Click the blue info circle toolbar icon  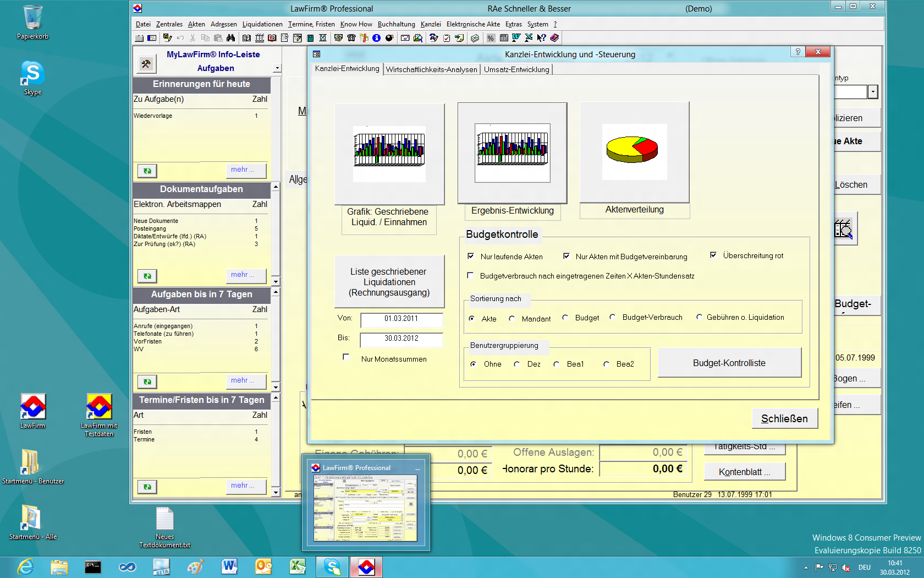(x=376, y=38)
